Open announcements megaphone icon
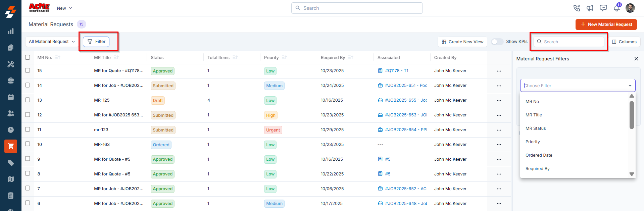Viewport: 644px width, 211px height. point(590,8)
